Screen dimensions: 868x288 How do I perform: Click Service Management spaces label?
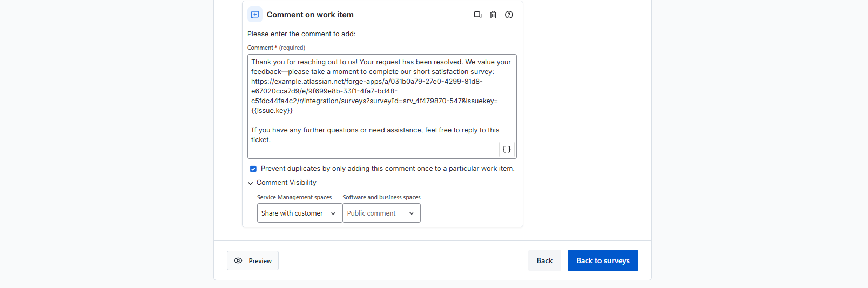pos(294,197)
